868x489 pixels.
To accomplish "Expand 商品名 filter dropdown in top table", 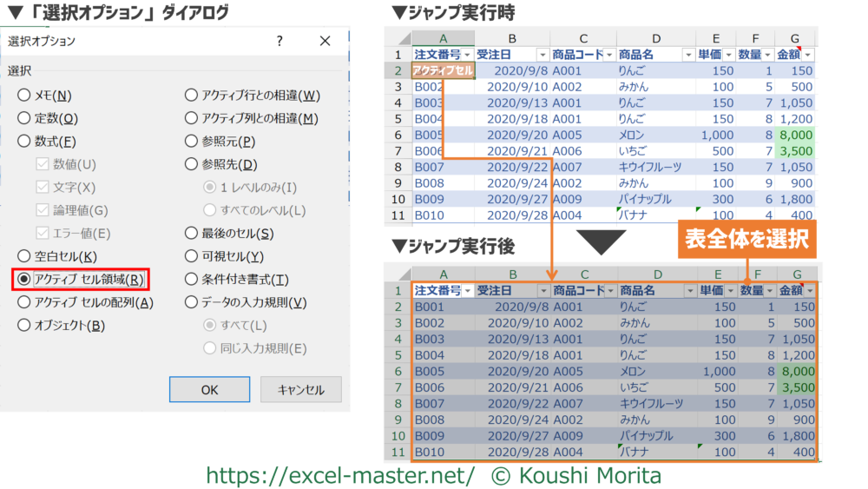I will (689, 55).
